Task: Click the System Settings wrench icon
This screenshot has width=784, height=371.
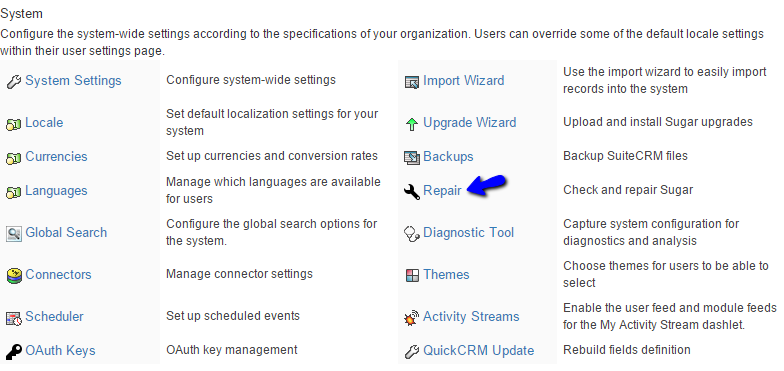Action: pyautogui.click(x=14, y=82)
